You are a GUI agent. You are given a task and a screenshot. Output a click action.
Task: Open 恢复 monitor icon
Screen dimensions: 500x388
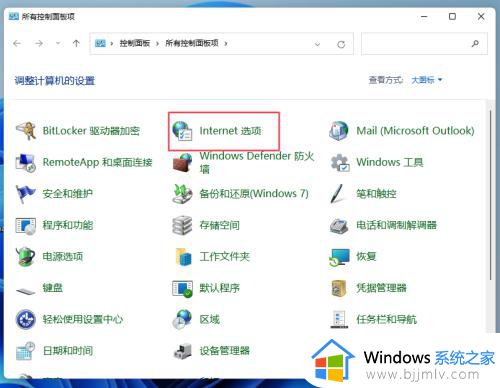click(x=339, y=257)
